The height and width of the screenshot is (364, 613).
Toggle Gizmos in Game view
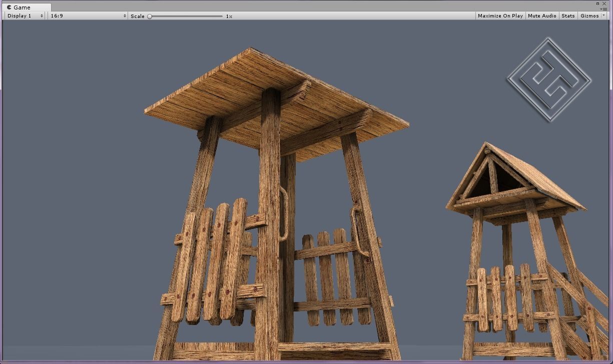[x=589, y=16]
